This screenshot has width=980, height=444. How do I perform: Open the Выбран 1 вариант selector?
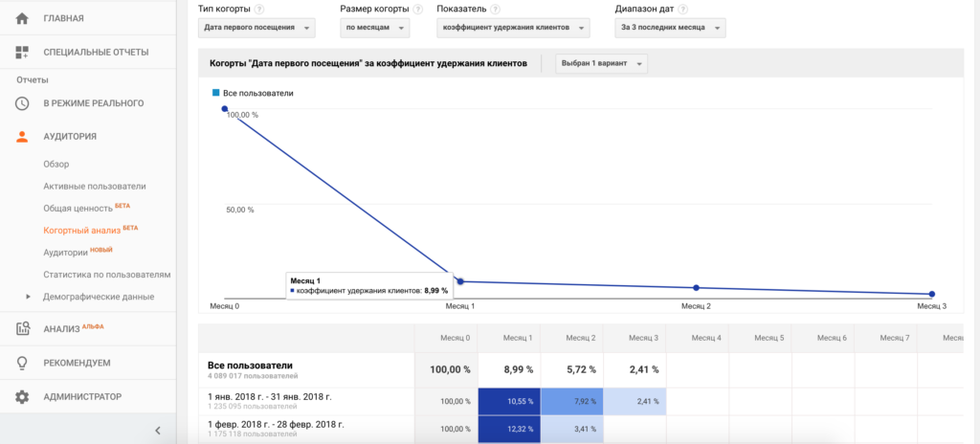pyautogui.click(x=602, y=64)
